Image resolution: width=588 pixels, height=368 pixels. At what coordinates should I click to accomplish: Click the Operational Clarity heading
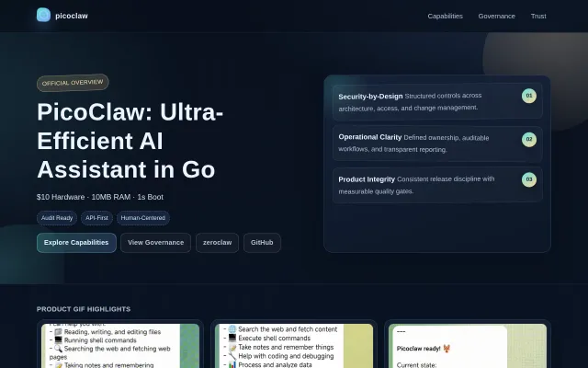pos(369,137)
